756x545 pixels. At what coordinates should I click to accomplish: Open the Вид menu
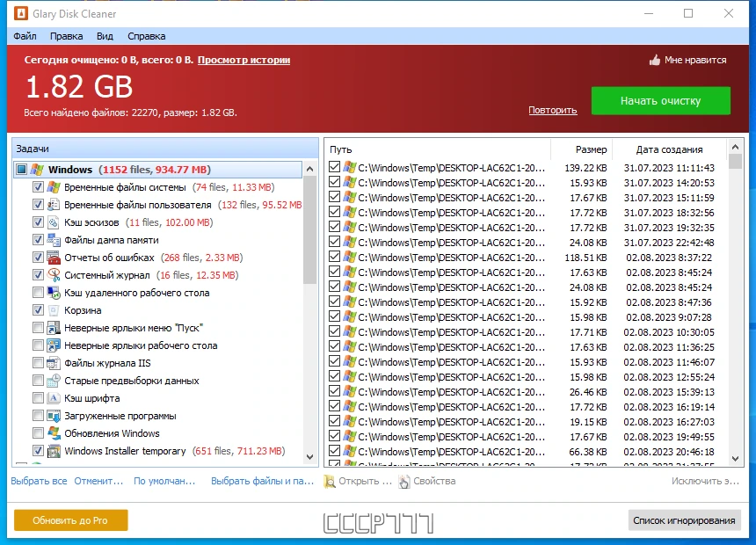coord(105,36)
